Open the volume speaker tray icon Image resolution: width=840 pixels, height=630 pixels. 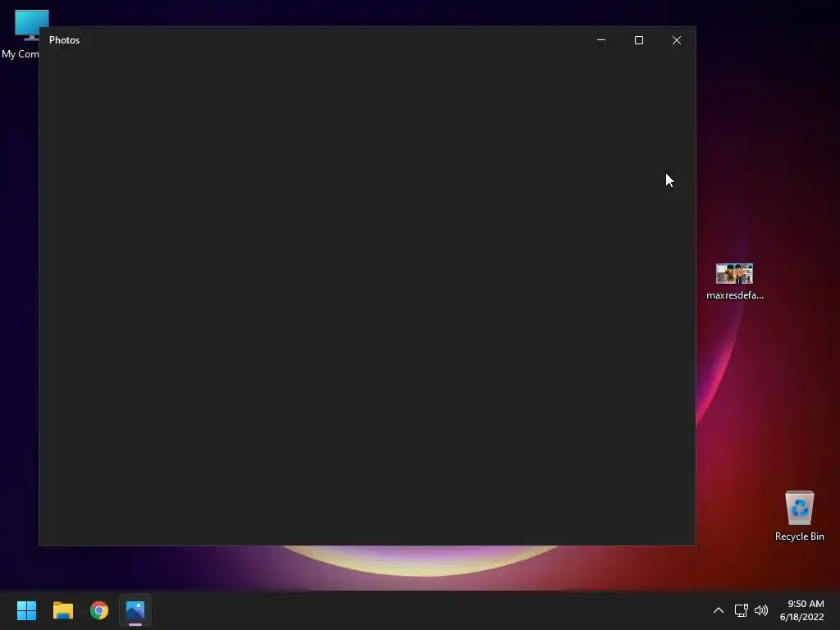tap(760, 610)
